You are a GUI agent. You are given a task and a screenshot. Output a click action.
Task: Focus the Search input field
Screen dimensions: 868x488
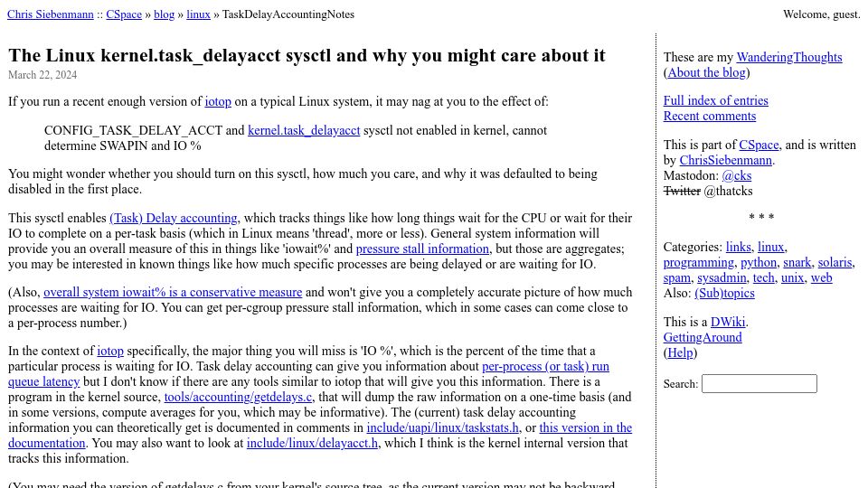pos(759,384)
